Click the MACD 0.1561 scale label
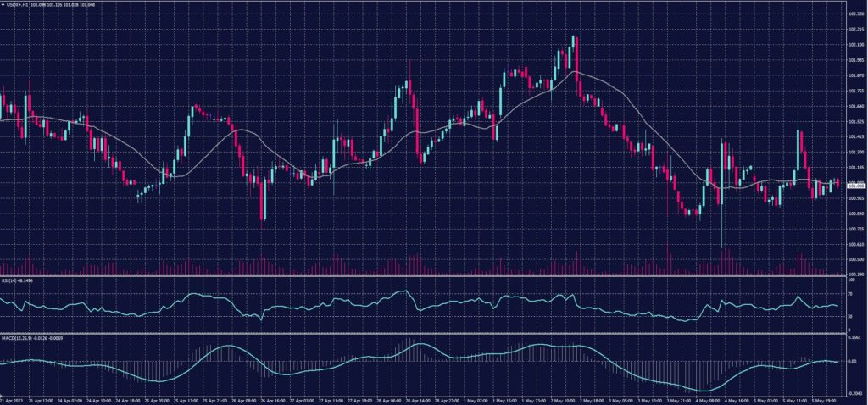Screen dimensions: 868x405 pos(854,336)
